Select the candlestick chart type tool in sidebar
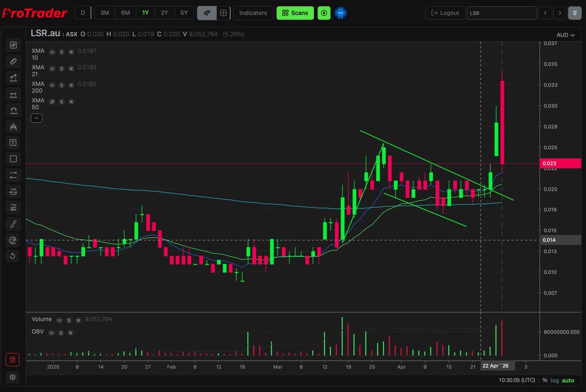The height and width of the screenshot is (392, 586). [13, 45]
